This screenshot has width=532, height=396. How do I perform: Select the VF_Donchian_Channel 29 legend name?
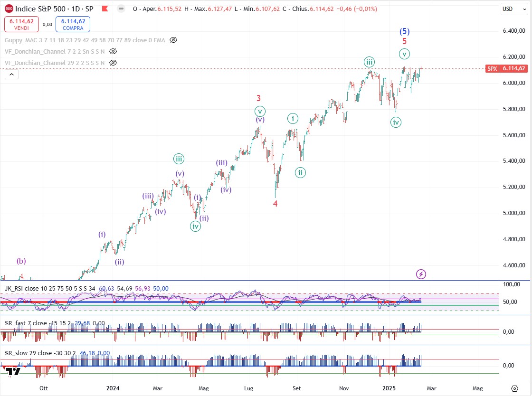(55, 63)
